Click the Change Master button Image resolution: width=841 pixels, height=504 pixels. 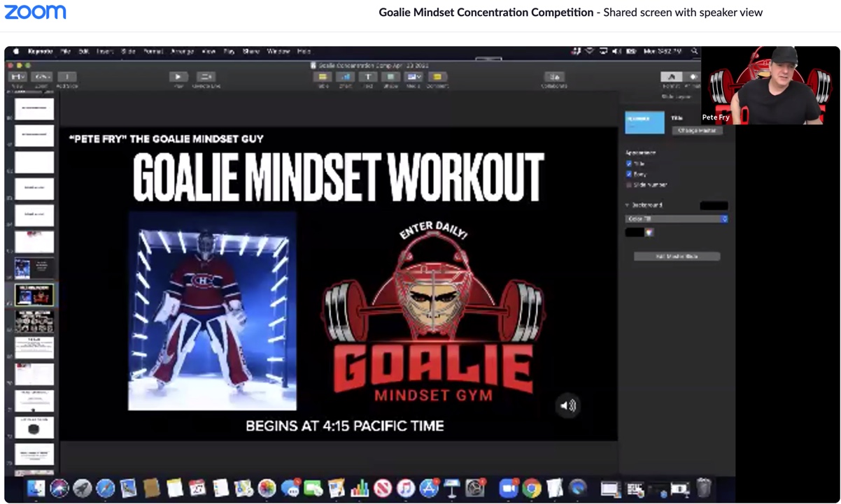[x=697, y=131]
